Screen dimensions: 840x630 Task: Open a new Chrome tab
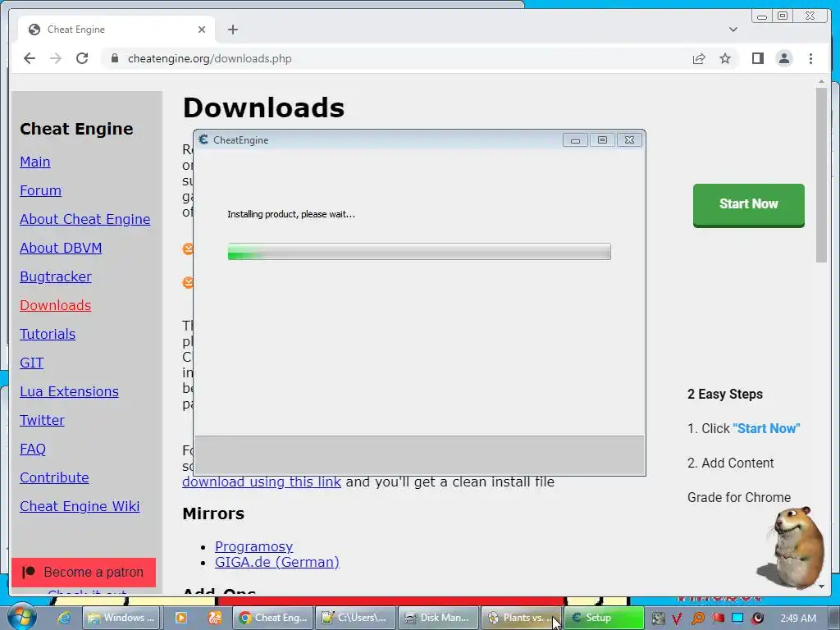(x=232, y=30)
